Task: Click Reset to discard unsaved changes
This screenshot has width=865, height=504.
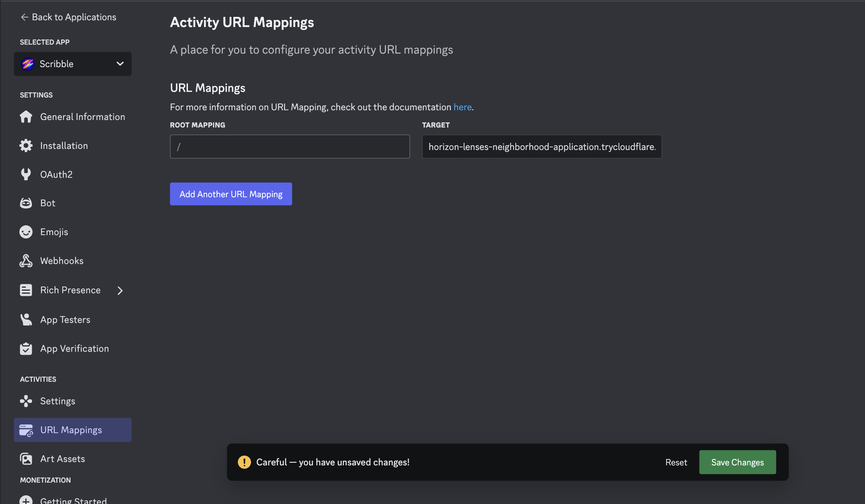Action: [x=676, y=462]
